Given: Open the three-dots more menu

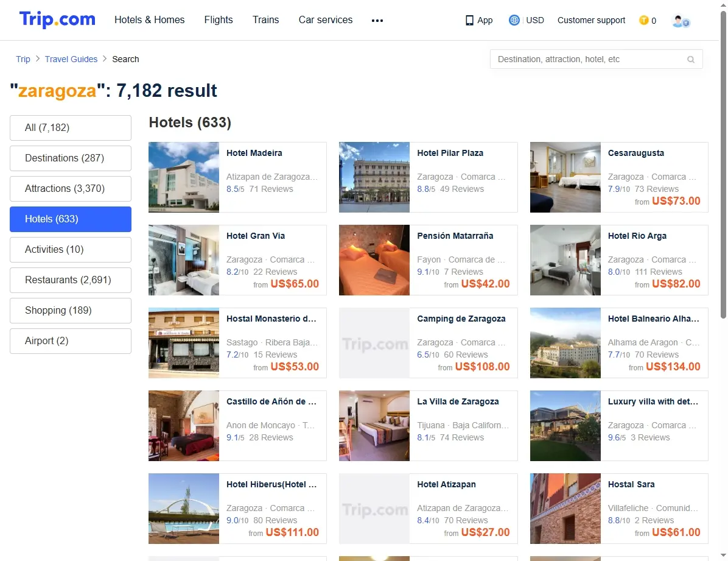Looking at the screenshot, I should pyautogui.click(x=377, y=21).
